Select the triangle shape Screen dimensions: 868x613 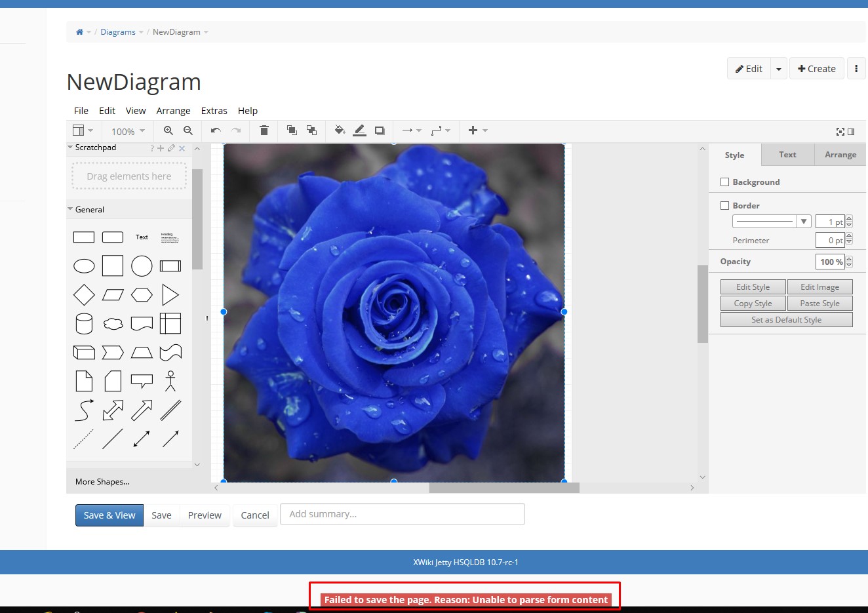pos(170,295)
